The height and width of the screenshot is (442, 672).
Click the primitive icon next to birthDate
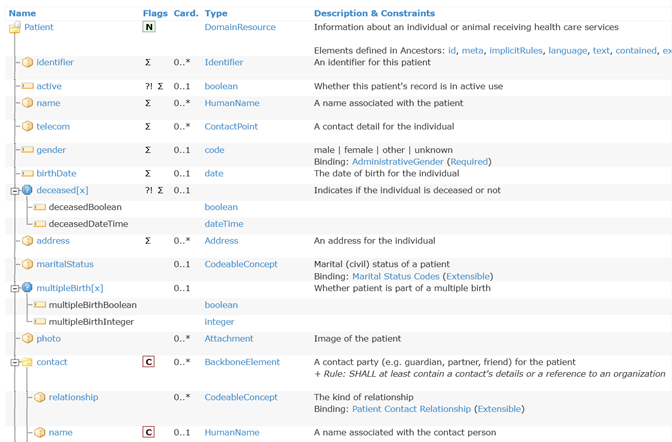pyautogui.click(x=27, y=174)
